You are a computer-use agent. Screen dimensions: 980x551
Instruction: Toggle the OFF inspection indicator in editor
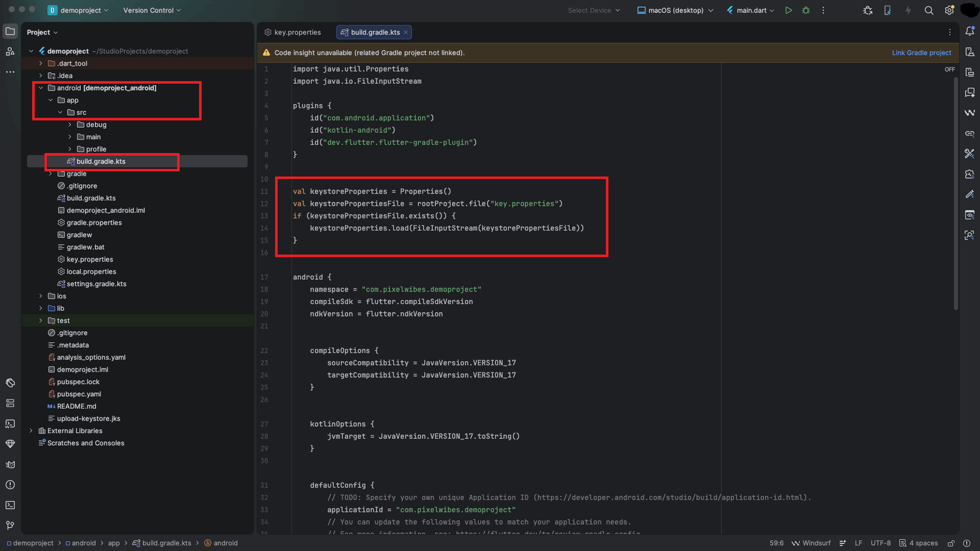(x=950, y=69)
